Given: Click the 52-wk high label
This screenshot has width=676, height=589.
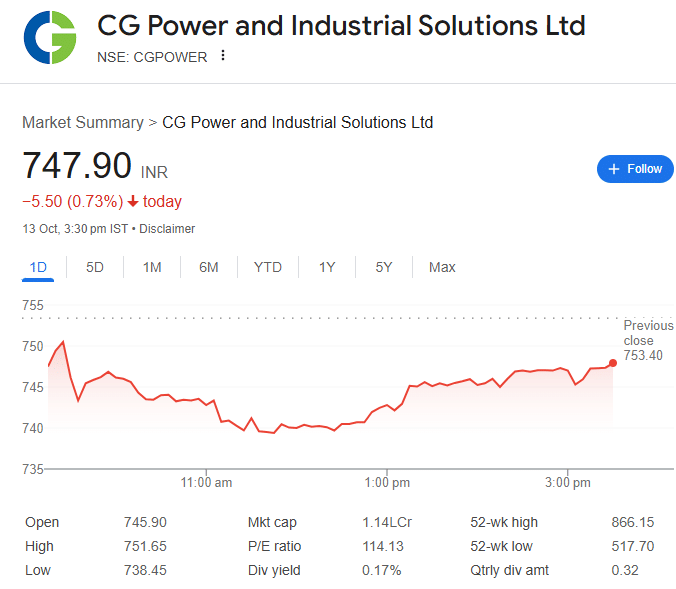Looking at the screenshot, I should pos(504,522).
